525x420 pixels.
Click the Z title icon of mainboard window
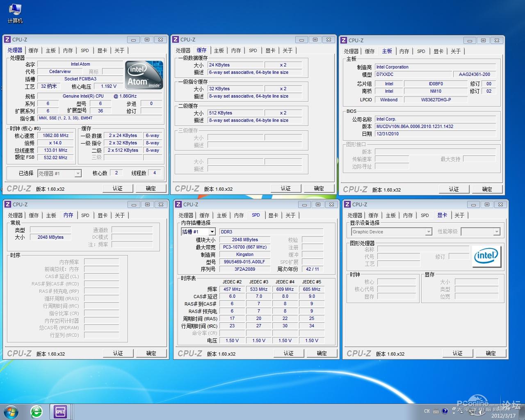point(344,40)
